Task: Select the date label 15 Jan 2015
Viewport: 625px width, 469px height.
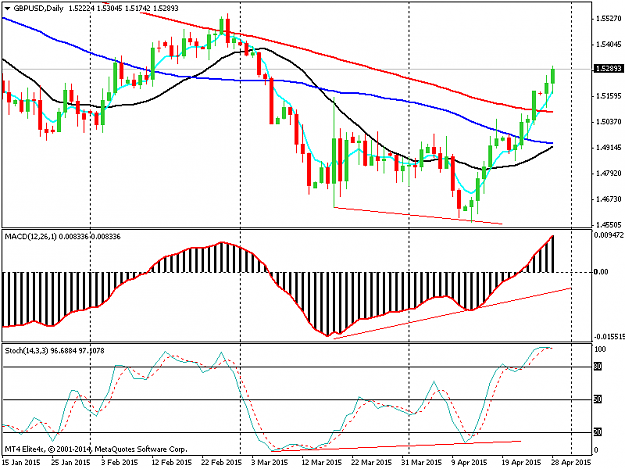Action: point(21,463)
